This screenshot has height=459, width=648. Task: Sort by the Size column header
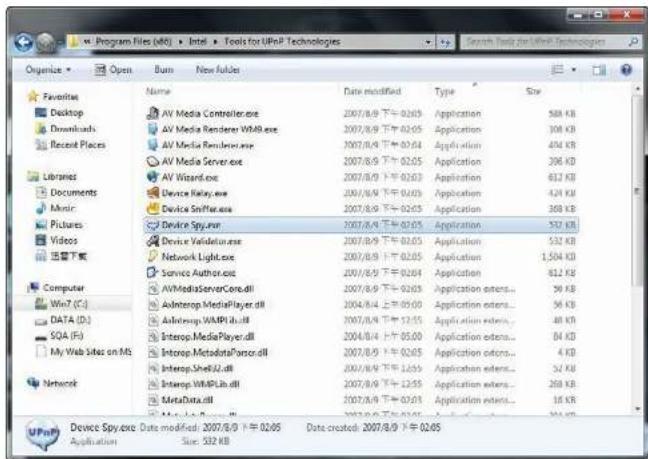pos(534,91)
